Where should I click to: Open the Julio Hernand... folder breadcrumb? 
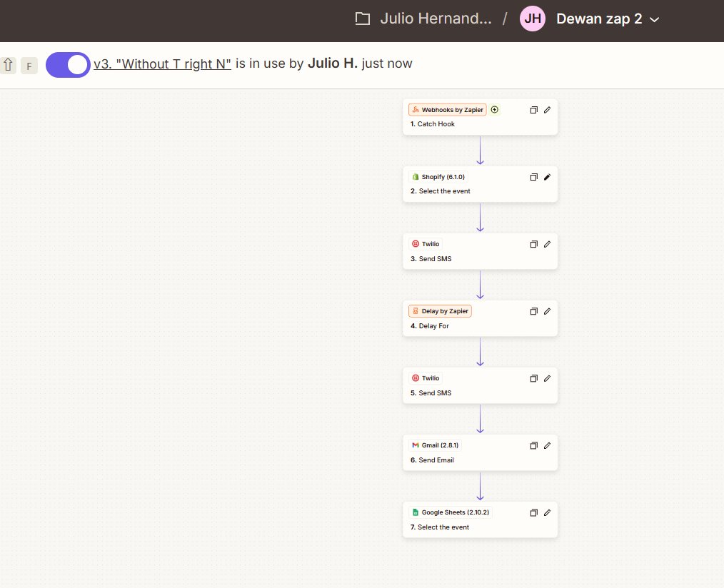pyautogui.click(x=436, y=19)
